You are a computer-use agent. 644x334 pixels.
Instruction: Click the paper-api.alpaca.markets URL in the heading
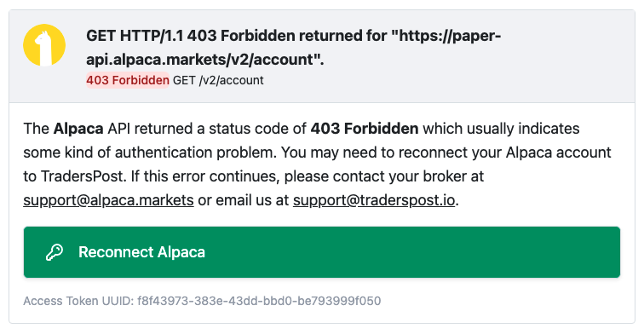tap(293, 48)
